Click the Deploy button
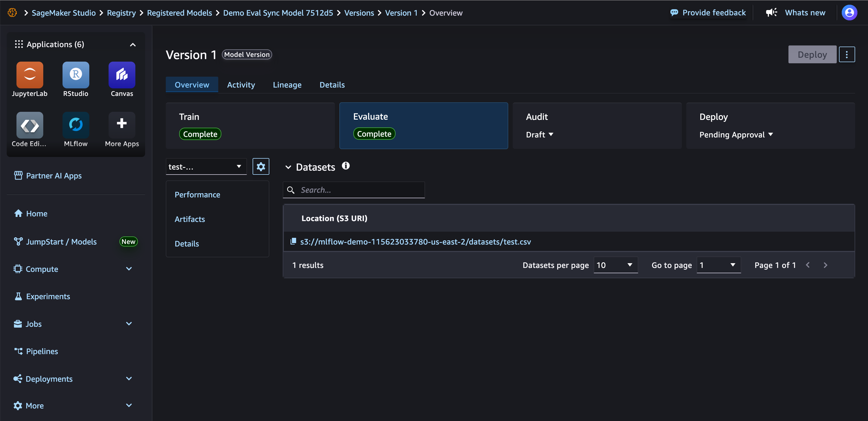The height and width of the screenshot is (421, 868). (x=812, y=55)
